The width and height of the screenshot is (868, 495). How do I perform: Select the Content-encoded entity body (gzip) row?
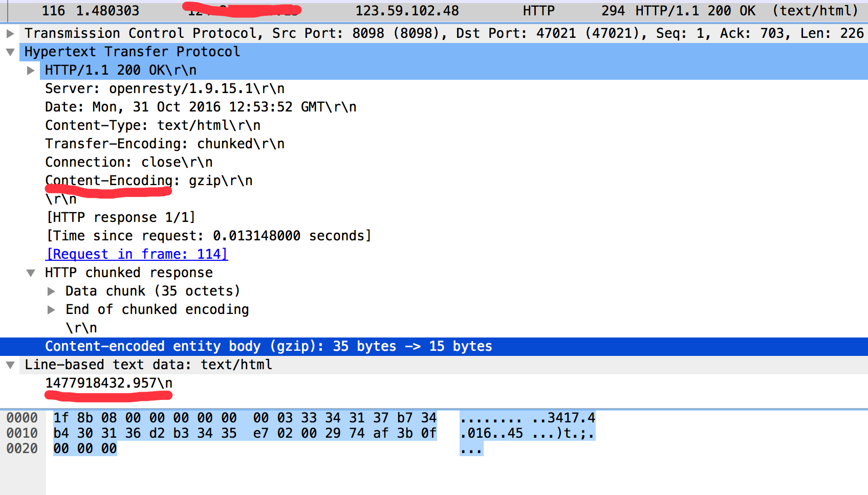coord(434,346)
